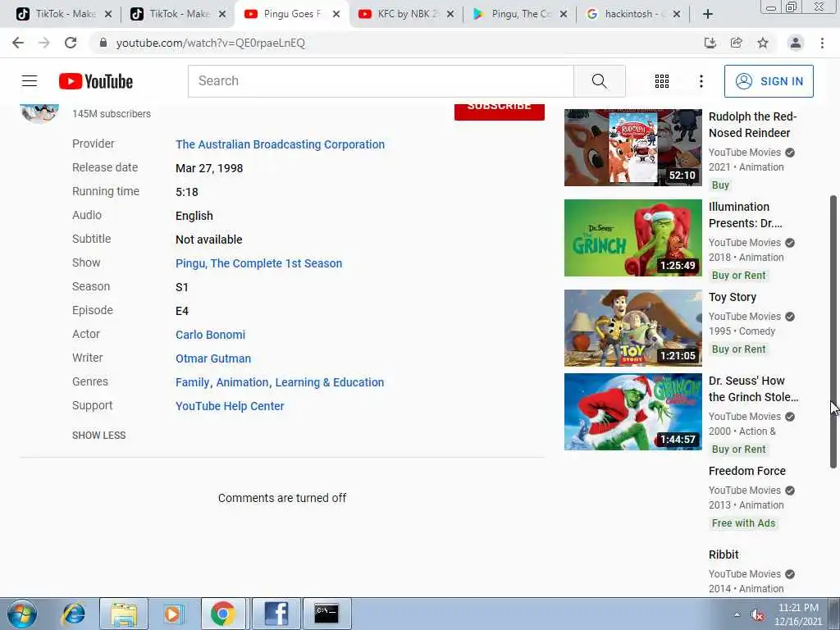
Task: Open the YouTube Help Center link
Action: click(x=230, y=406)
